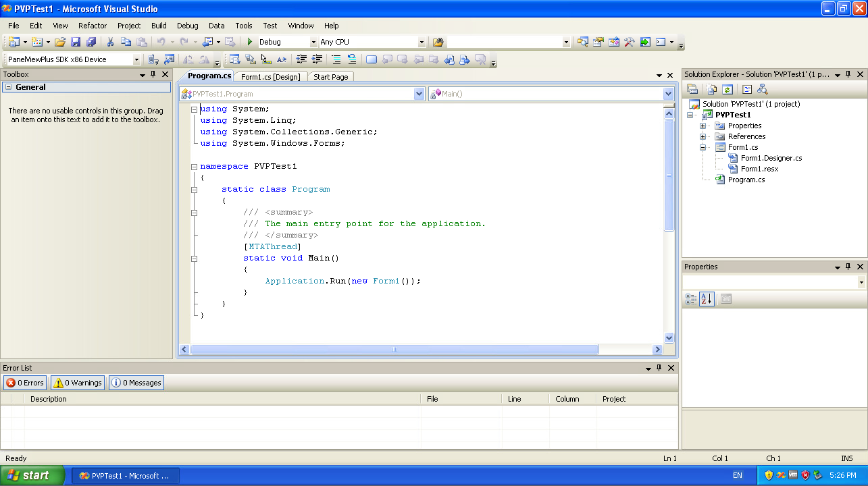This screenshot has height=486, width=868.
Task: Switch to the Start Page tab
Action: point(331,77)
